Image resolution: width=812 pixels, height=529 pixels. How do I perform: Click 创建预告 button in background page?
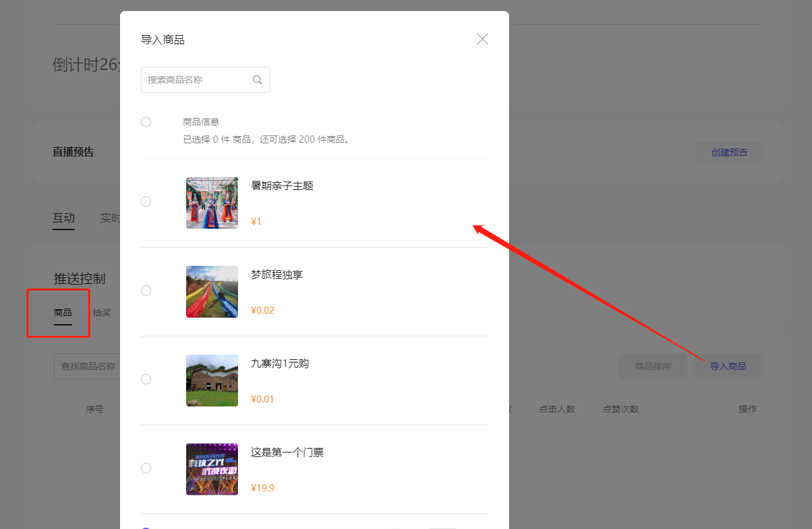(730, 152)
